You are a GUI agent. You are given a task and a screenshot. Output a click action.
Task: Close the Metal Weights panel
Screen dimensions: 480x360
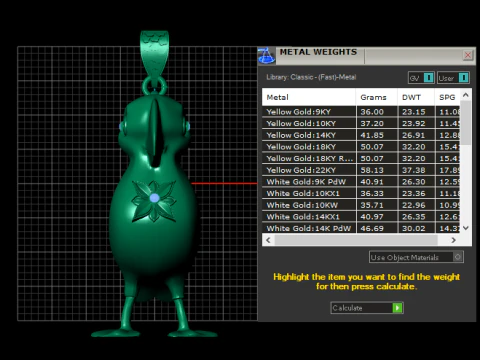pyautogui.click(x=468, y=55)
